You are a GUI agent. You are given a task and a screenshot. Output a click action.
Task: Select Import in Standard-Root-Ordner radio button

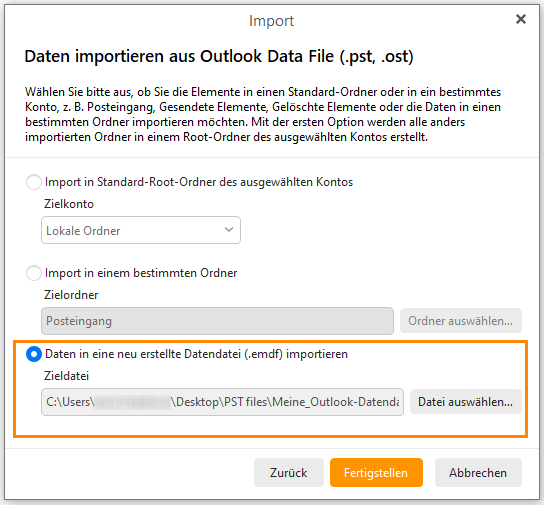[x=34, y=182]
